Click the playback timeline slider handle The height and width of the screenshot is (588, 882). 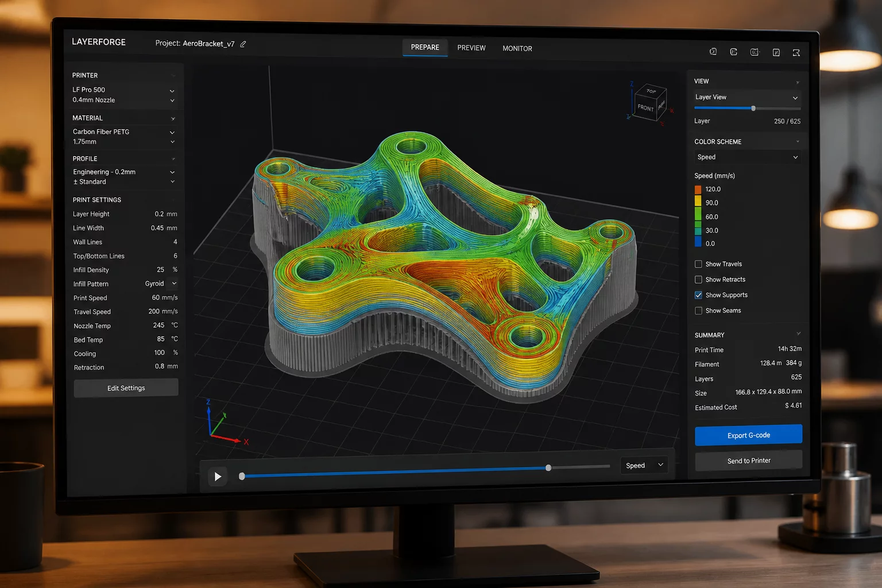(548, 468)
